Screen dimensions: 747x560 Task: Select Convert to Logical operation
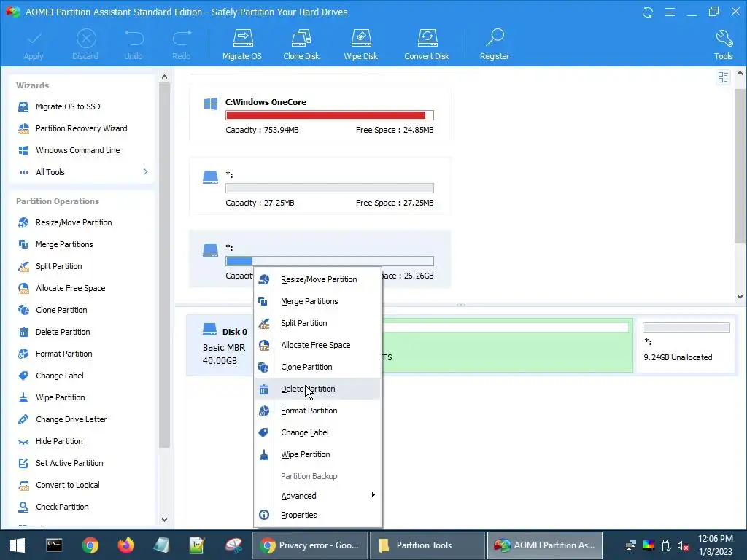(x=68, y=485)
